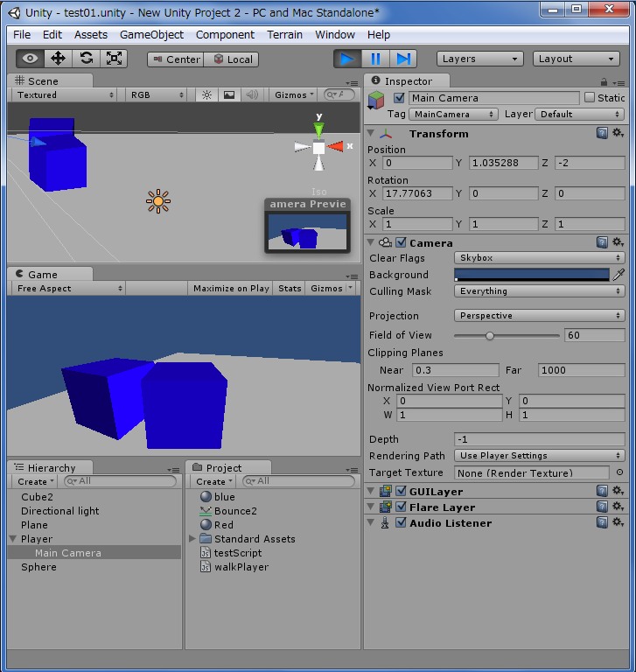Open Hierarchy Create button
The width and height of the screenshot is (636, 672).
tap(35, 481)
